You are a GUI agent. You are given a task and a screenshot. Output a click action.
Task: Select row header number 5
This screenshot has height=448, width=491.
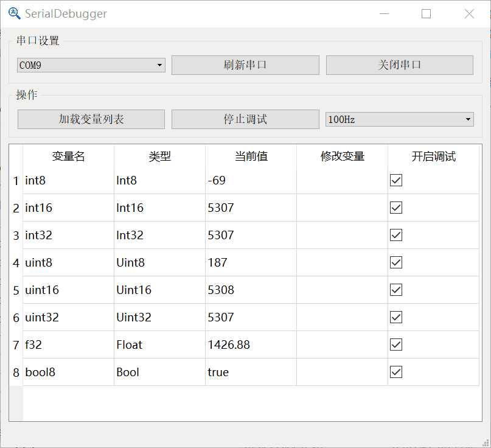(16, 290)
